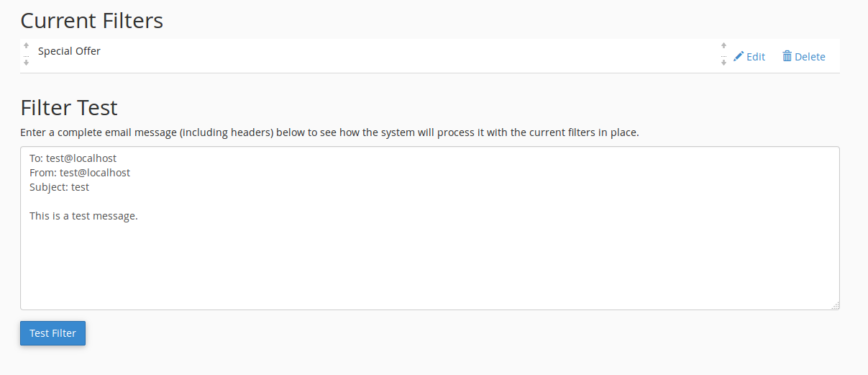Click the up arrow left of Special Offer
The height and width of the screenshot is (375, 868).
coord(27,45)
